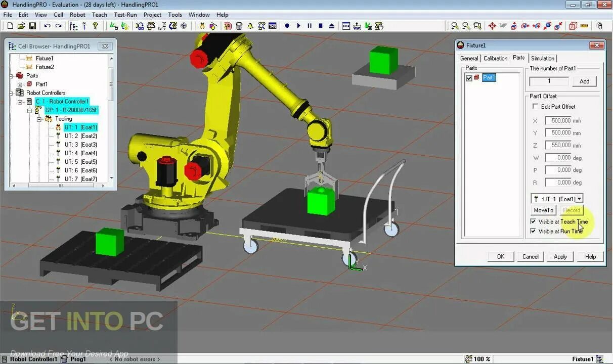Screen dimensions: 613x364
Task: Toggle Visible at Run Time checkbox
Action: (533, 231)
